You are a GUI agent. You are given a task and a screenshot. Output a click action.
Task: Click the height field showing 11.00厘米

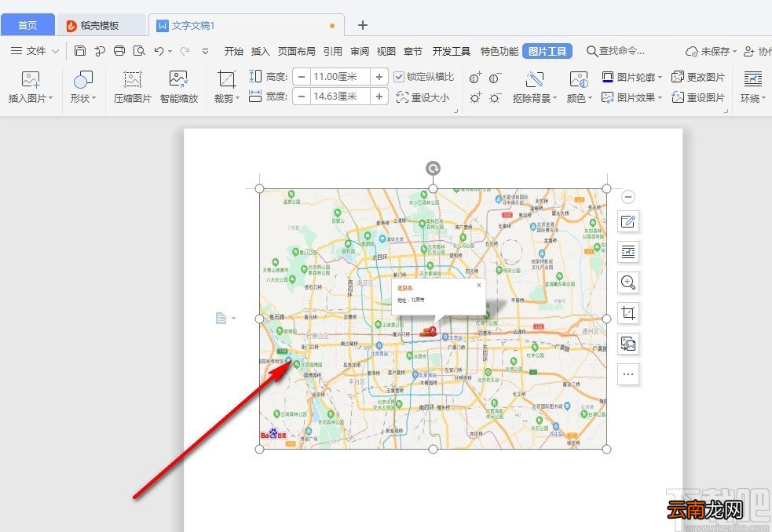[340, 77]
